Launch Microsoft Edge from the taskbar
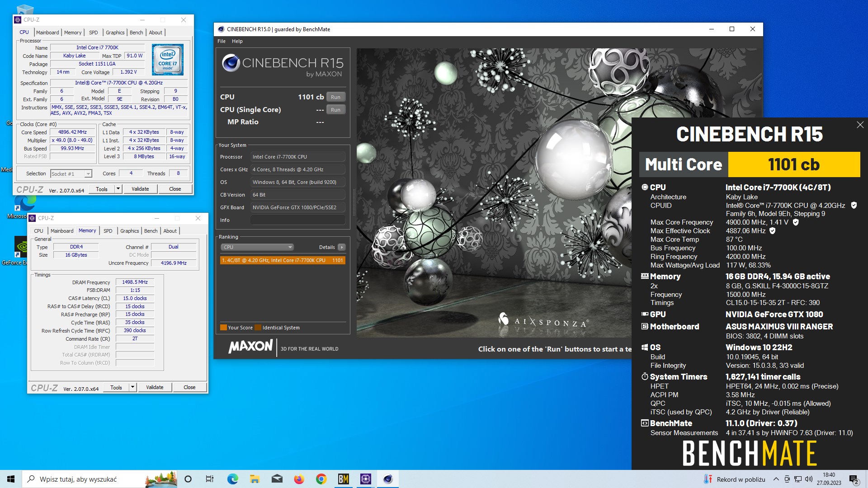868x488 pixels. pyautogui.click(x=233, y=479)
